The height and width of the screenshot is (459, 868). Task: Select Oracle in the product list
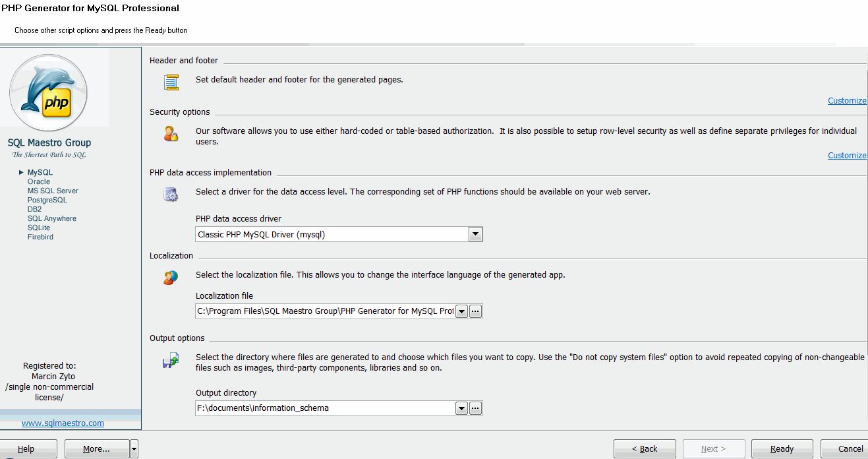pos(39,181)
